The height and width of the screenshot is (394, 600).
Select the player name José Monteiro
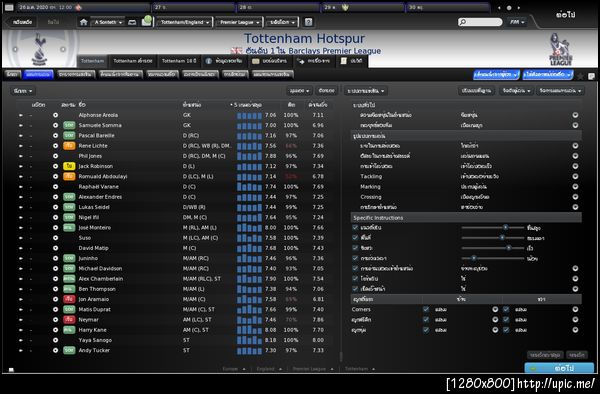[x=95, y=228]
